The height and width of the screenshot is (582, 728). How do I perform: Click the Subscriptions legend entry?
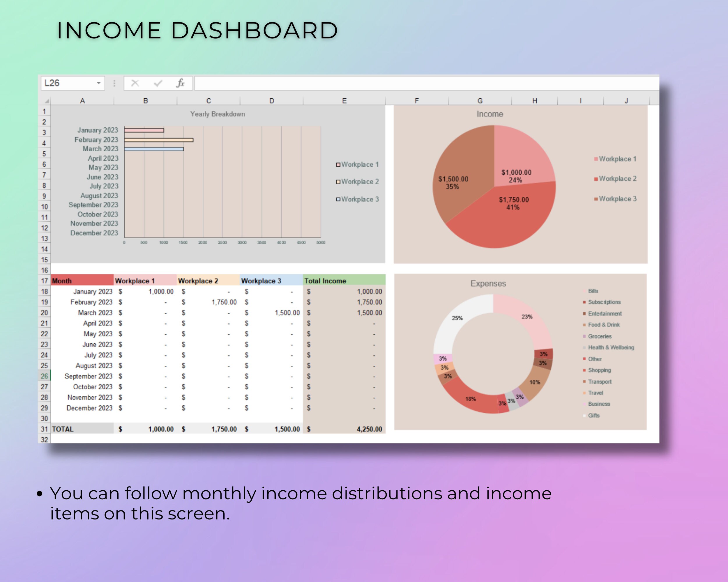(x=602, y=302)
